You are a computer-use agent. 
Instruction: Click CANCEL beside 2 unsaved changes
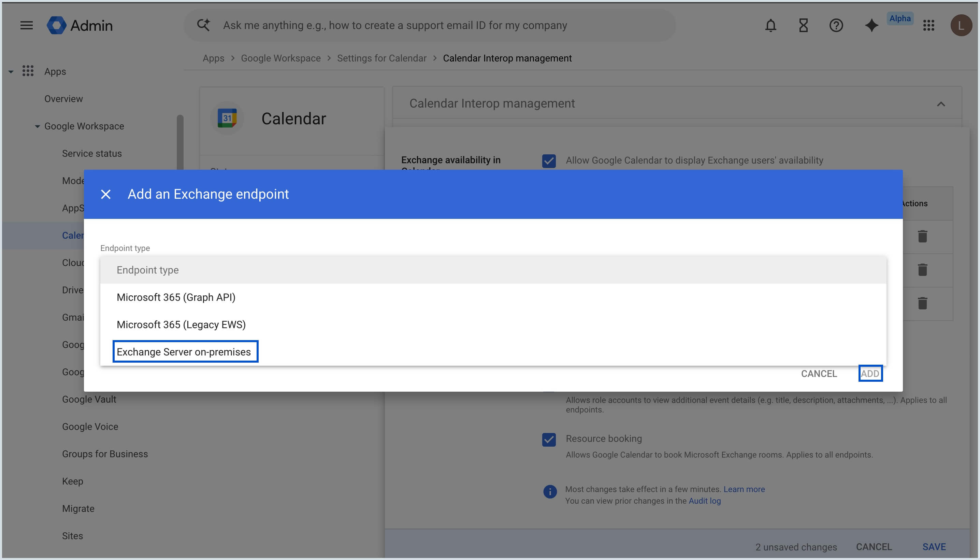(x=874, y=547)
